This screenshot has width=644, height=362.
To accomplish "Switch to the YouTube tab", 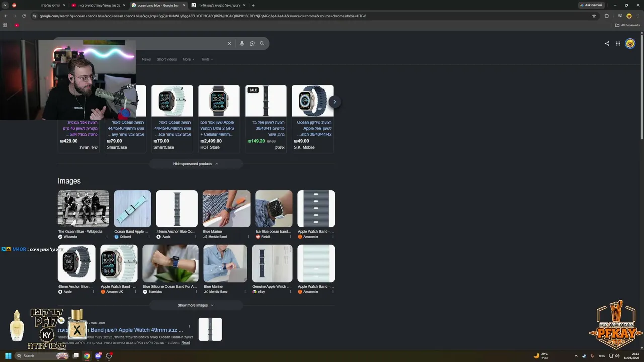I will [x=98, y=5].
